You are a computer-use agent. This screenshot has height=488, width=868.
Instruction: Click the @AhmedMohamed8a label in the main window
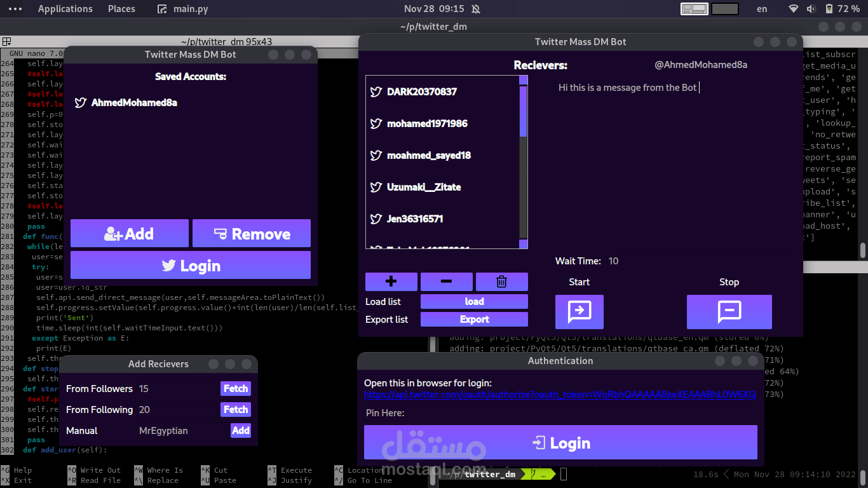(701, 65)
